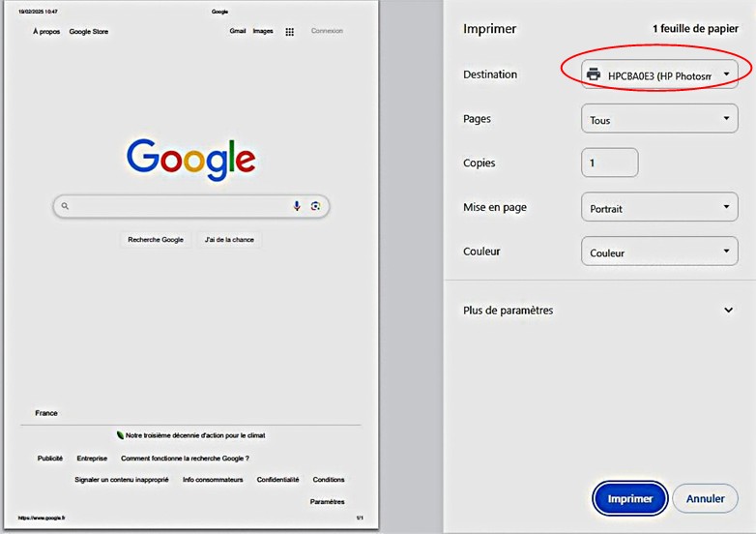This screenshot has width=756, height=534.
Task: Click the Google search text box
Action: 191,206
